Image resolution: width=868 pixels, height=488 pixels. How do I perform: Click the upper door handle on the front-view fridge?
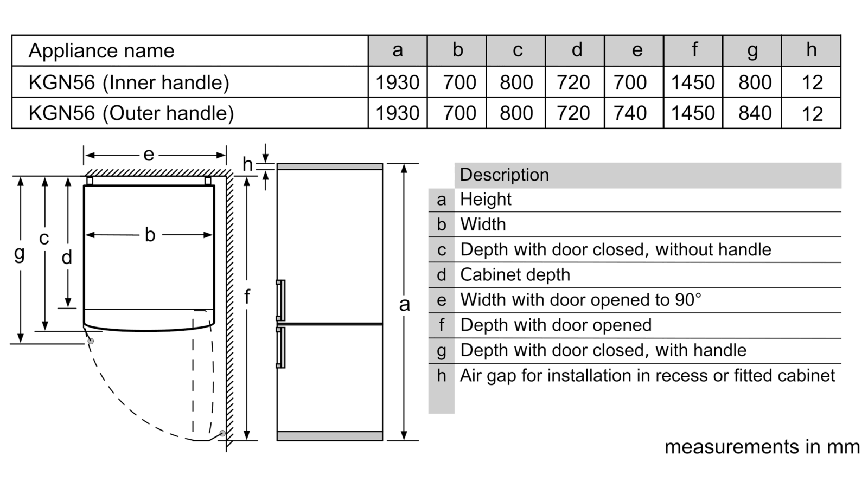[x=280, y=300]
